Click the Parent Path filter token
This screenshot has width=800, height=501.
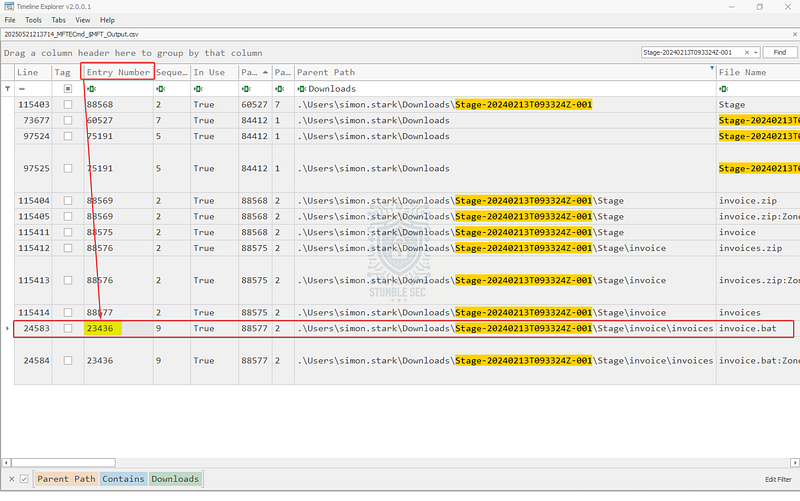(66, 479)
